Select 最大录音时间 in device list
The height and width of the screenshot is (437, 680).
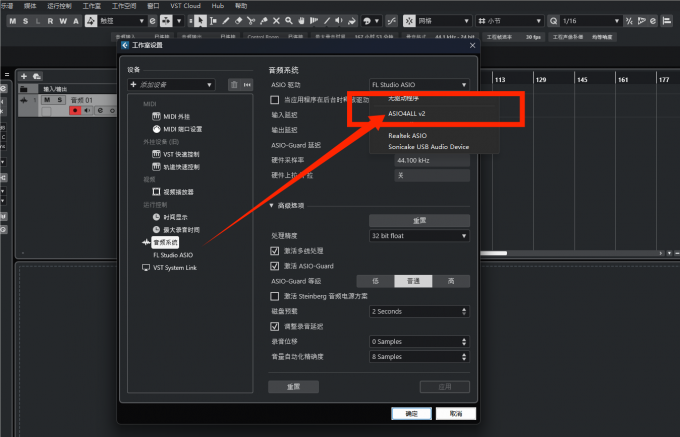[176, 230]
